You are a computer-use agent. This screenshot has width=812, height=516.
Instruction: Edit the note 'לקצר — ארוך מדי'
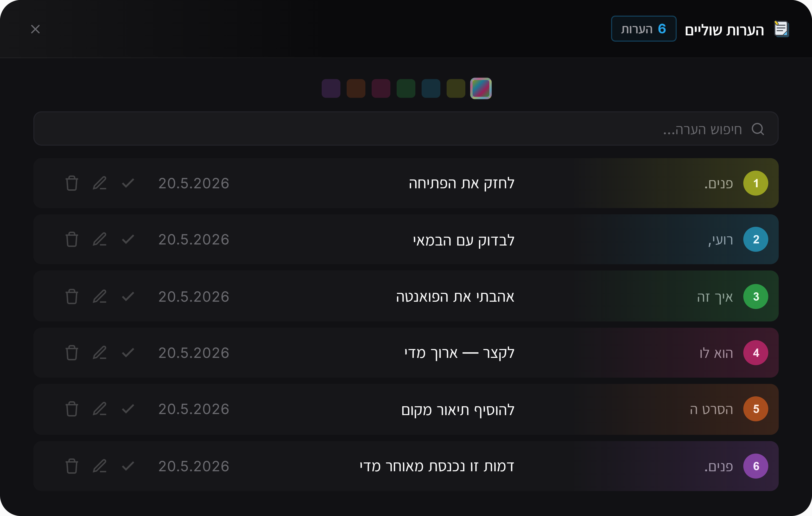click(x=100, y=353)
